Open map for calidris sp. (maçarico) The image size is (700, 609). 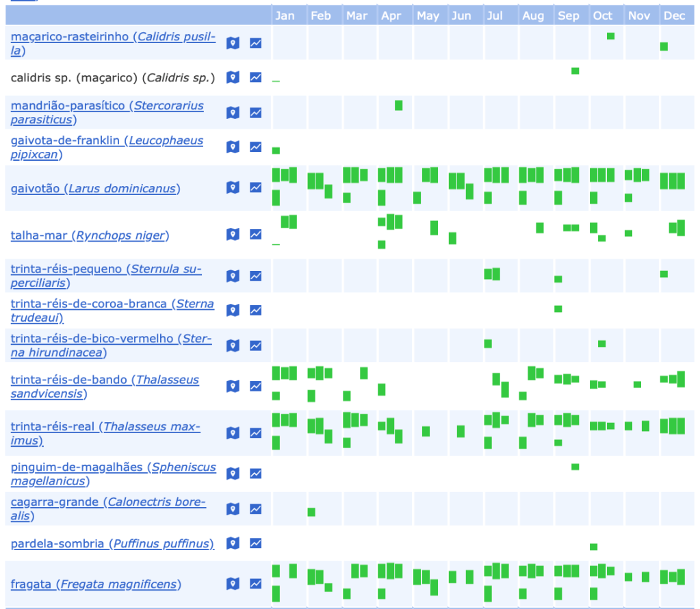tap(233, 77)
